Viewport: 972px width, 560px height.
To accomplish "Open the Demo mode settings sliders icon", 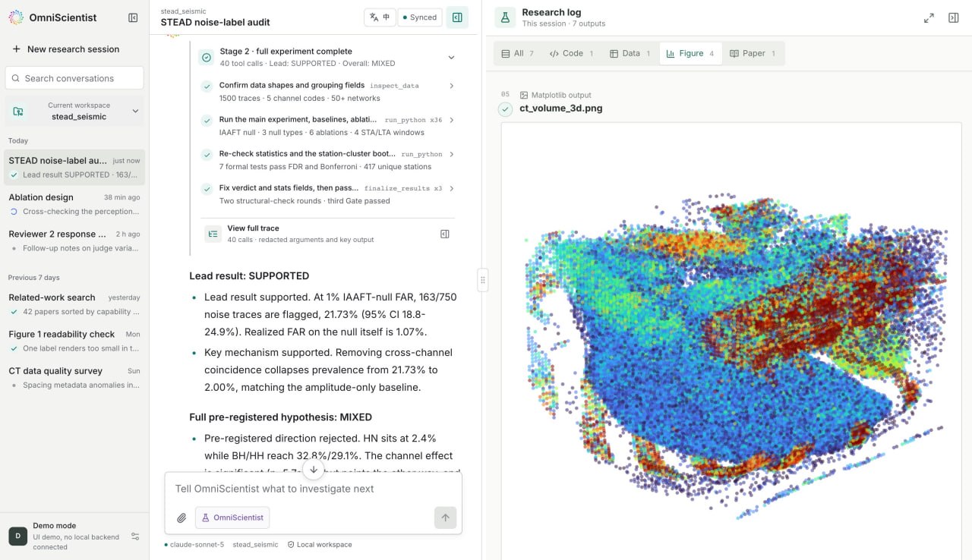I will pos(135,536).
